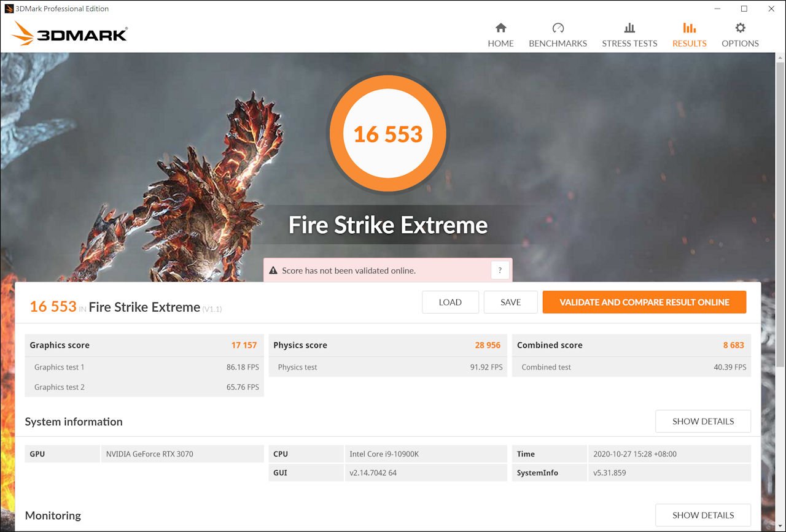
Task: Switch to RESULTS tab label
Action: (x=689, y=44)
